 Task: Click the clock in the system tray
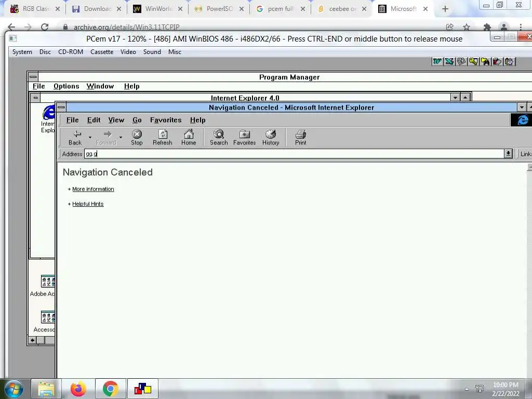click(x=506, y=389)
